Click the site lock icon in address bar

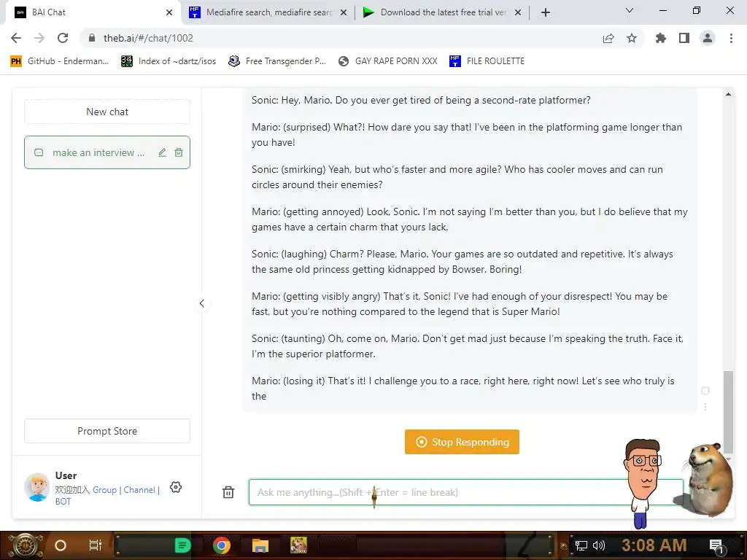[92, 38]
